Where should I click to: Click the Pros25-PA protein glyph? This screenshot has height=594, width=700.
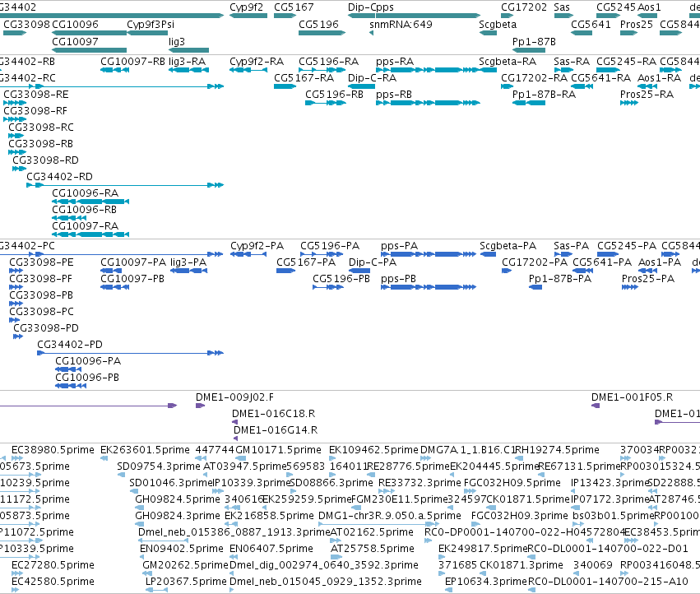click(x=630, y=288)
